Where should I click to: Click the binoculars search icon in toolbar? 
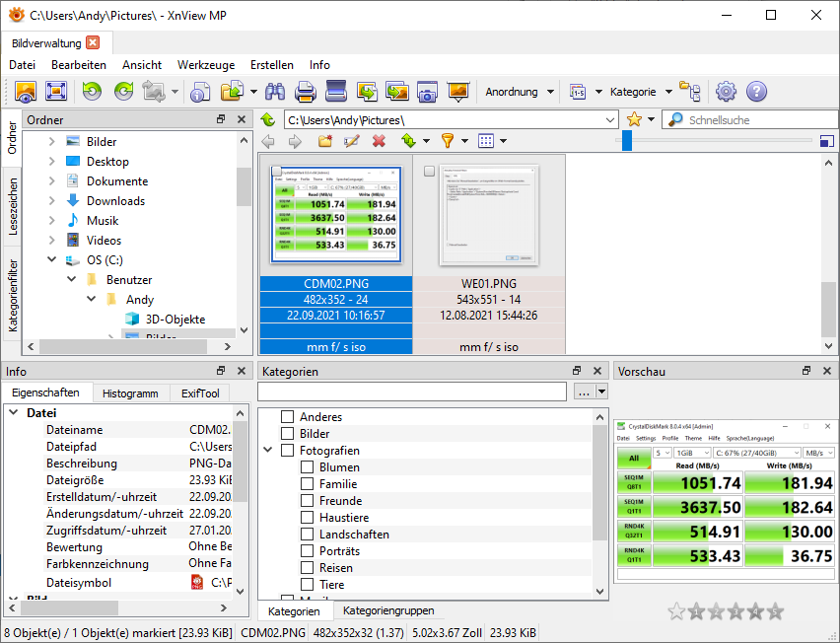click(x=274, y=92)
